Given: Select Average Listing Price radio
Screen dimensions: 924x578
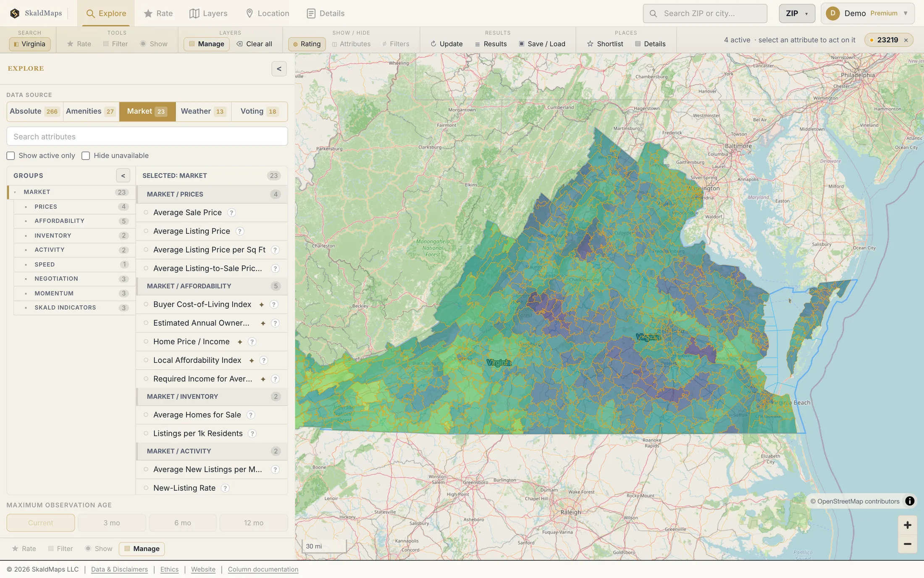Looking at the screenshot, I should tap(146, 231).
